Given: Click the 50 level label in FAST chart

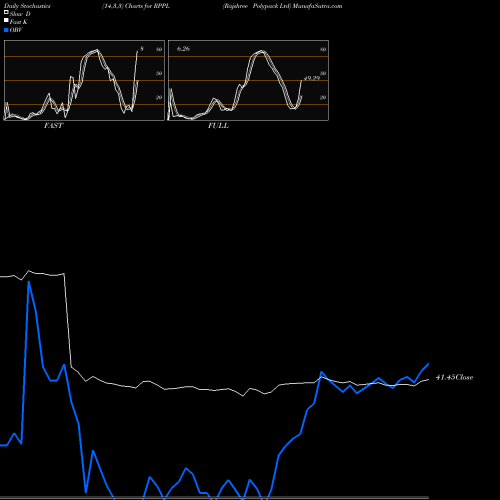Looking at the screenshot, I should 159,73.
